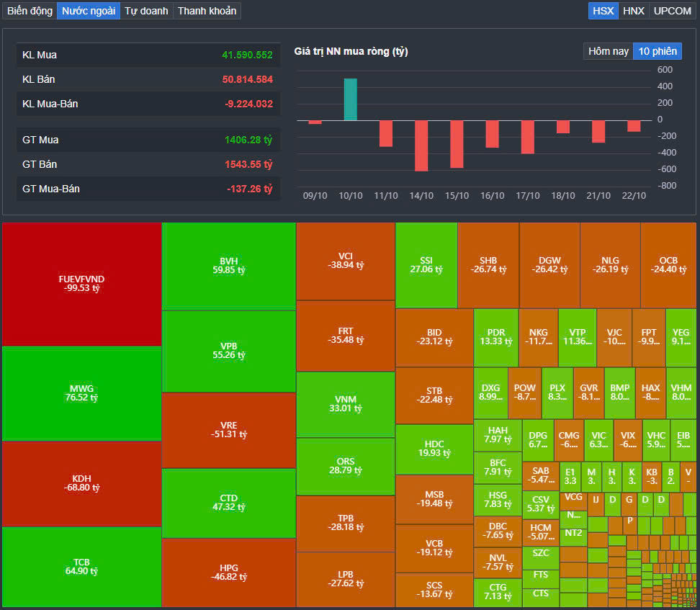Screen dimensions: 700x610
Task: Click the DBC -7.65 tỷ cell
Action: [x=498, y=531]
